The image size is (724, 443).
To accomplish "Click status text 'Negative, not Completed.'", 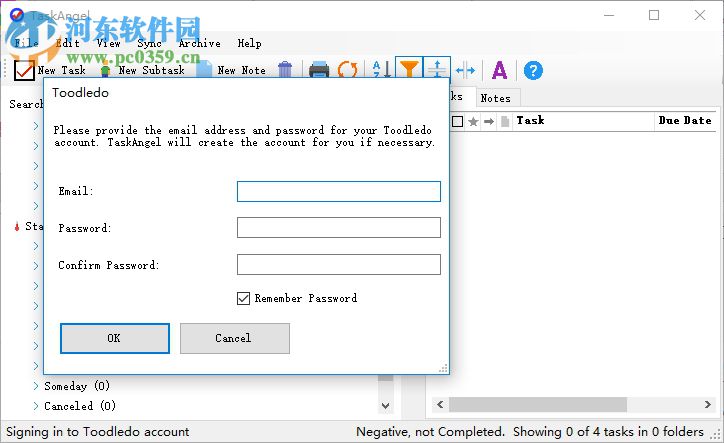I will point(430,431).
